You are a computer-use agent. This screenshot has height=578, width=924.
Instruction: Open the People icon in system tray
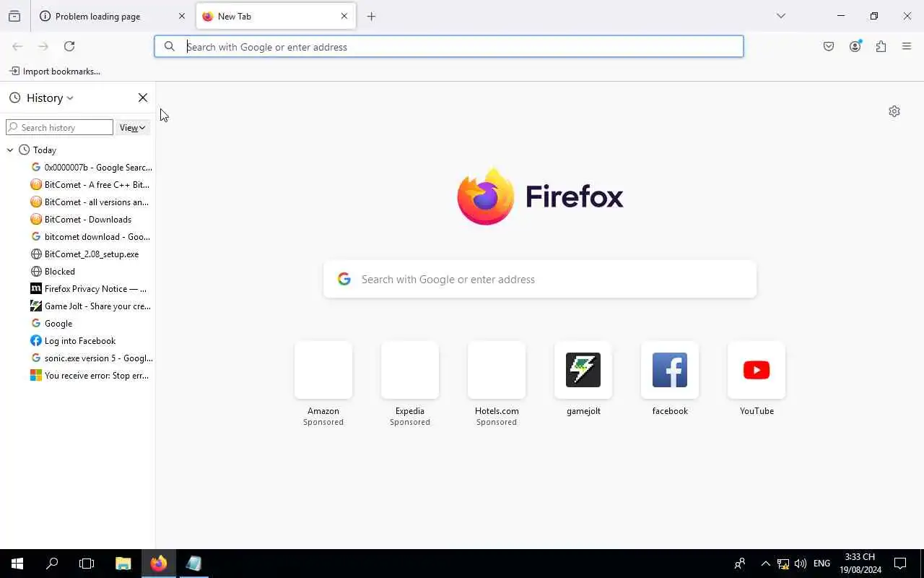coord(739,564)
